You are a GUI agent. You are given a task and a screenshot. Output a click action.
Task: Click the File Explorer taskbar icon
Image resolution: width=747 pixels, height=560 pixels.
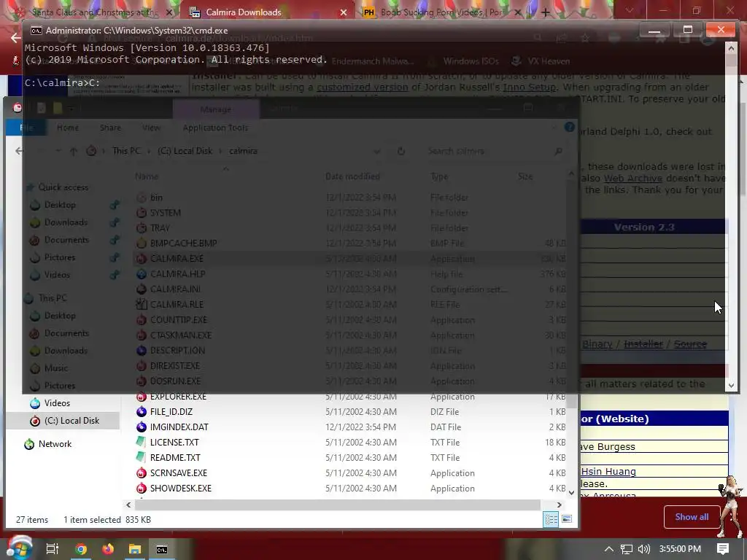coord(135,549)
